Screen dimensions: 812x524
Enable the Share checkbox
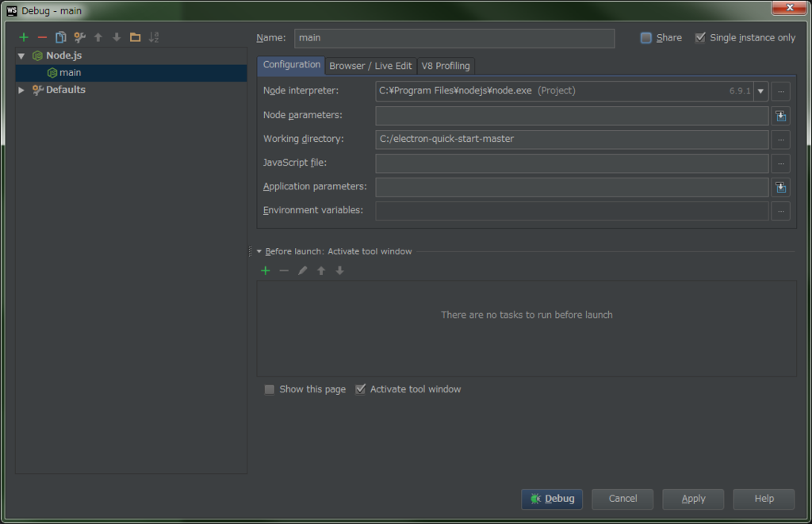click(645, 38)
